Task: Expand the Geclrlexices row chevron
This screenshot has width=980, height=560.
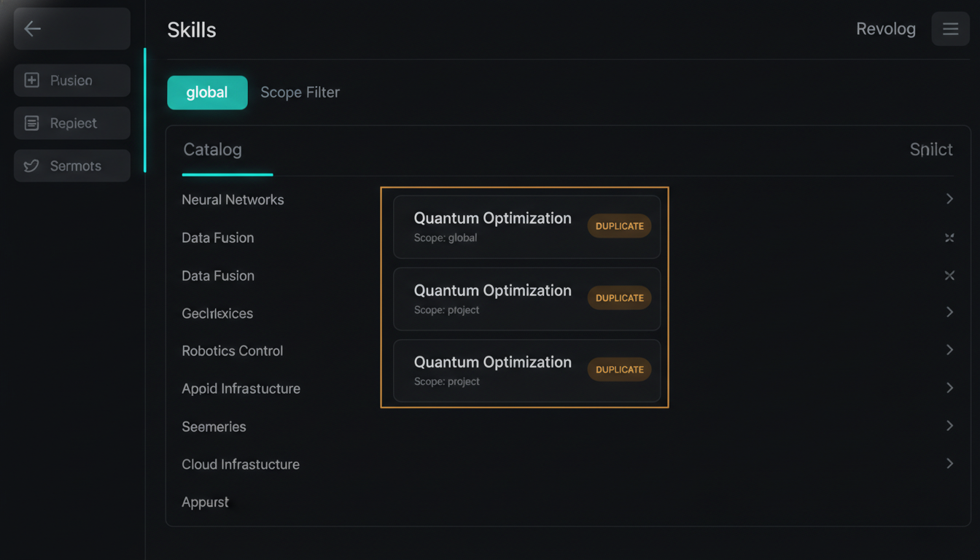Action: pyautogui.click(x=949, y=312)
